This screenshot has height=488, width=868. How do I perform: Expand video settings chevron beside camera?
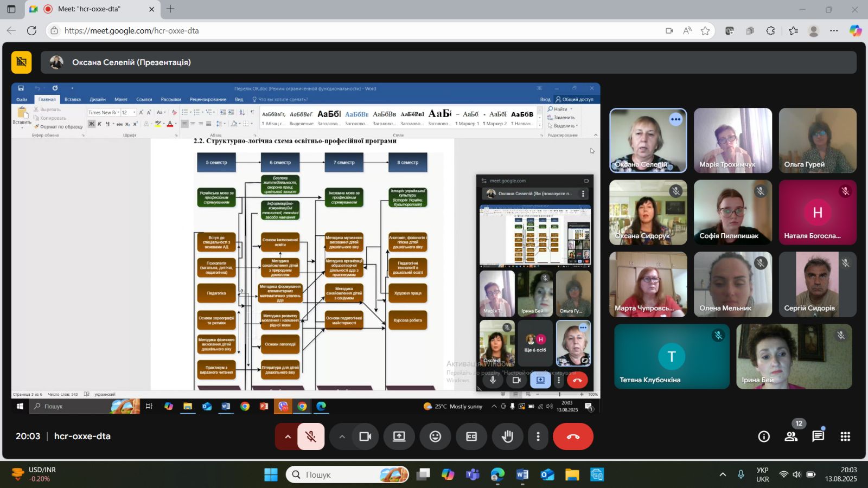pyautogui.click(x=342, y=436)
